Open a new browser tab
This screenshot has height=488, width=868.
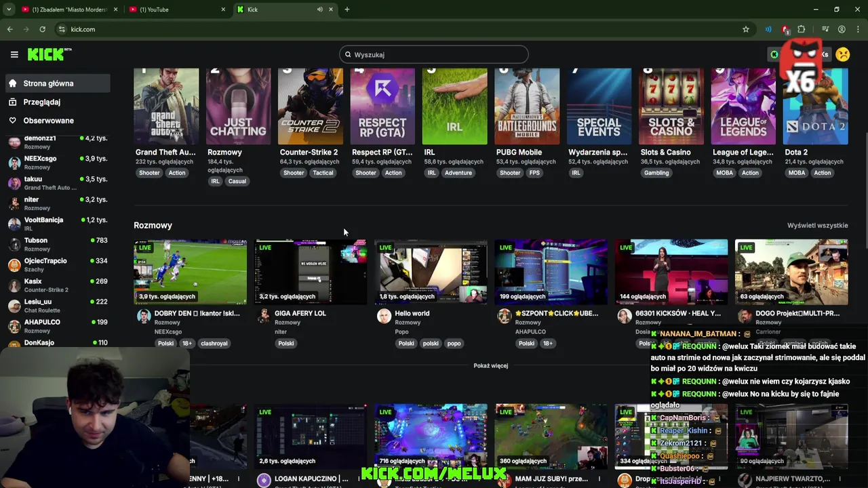[x=347, y=9]
